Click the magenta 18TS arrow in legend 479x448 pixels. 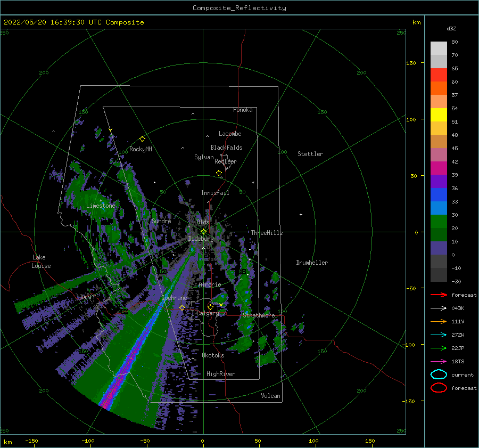[439, 362]
